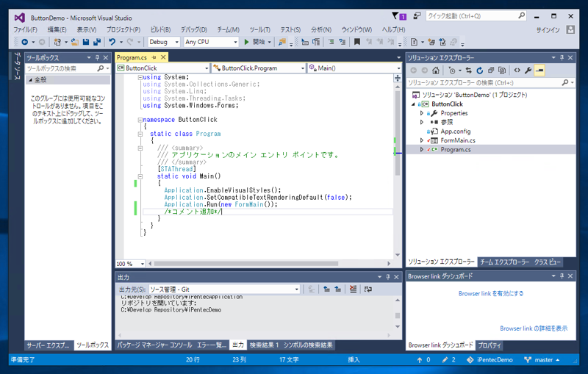Click the pending changes filter clock icon

click(x=452, y=70)
